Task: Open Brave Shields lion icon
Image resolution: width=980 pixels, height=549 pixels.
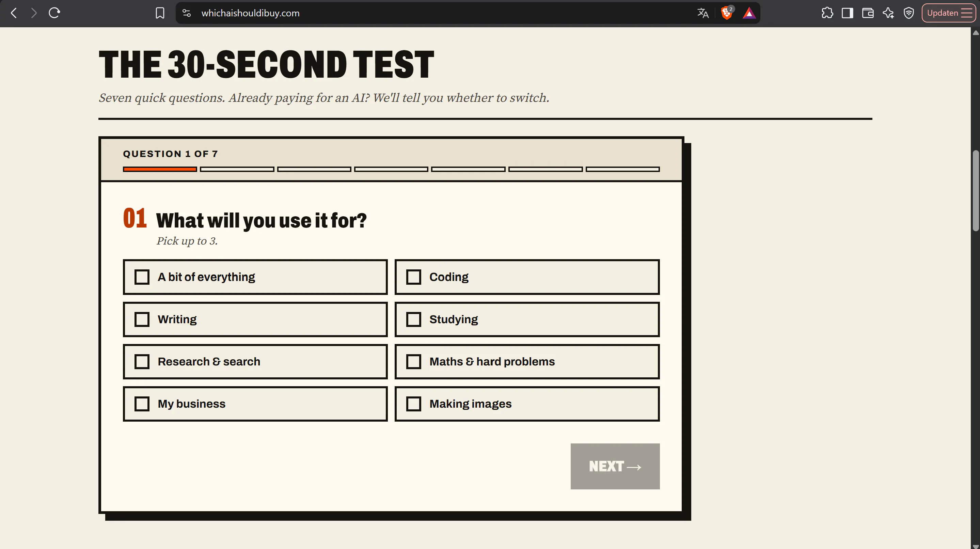Action: tap(727, 13)
